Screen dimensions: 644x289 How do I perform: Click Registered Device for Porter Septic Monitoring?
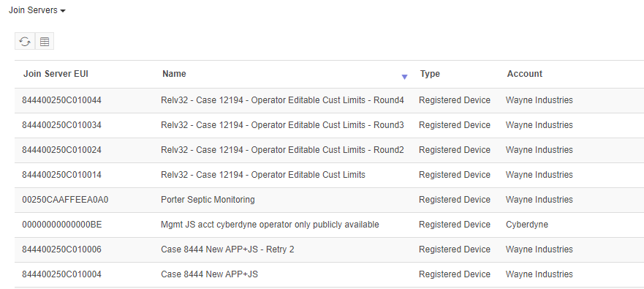coord(455,200)
